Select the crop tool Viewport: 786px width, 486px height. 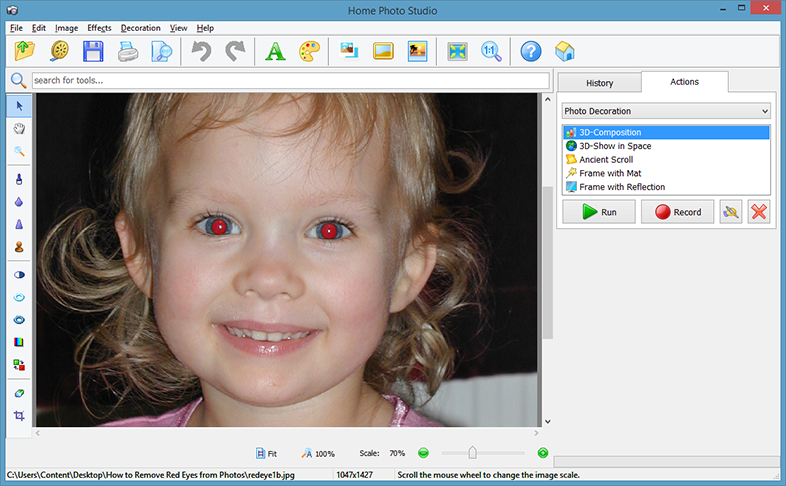point(19,415)
